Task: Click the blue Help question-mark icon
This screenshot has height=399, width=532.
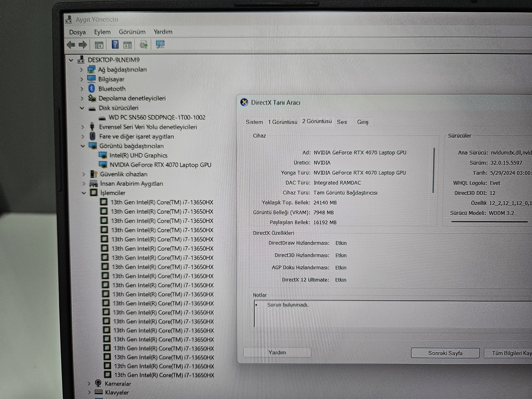Action: click(115, 45)
